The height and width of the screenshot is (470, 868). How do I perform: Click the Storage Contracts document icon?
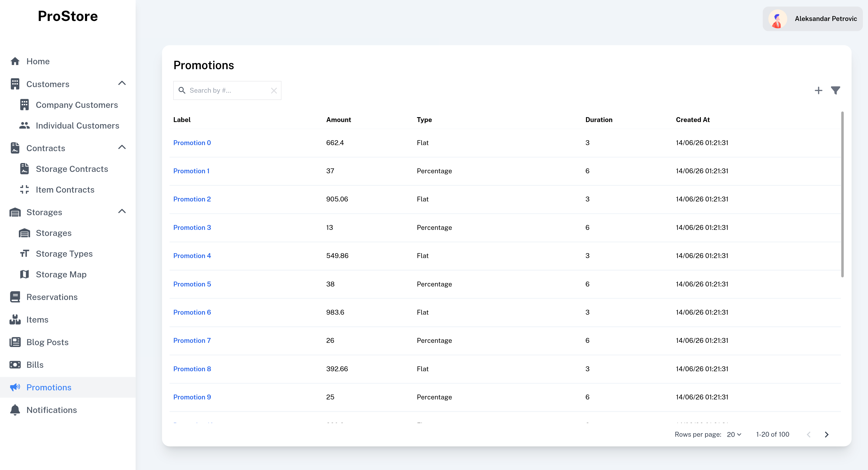click(x=24, y=169)
